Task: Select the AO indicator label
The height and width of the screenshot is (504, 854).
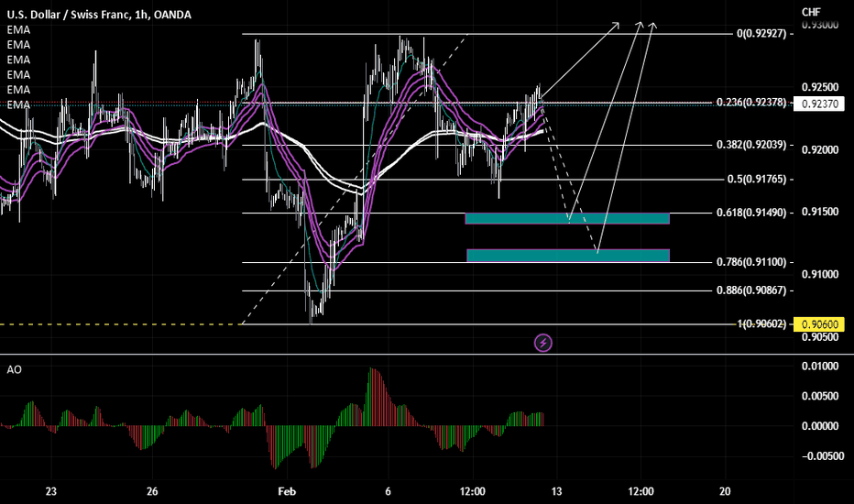Action: click(14, 370)
